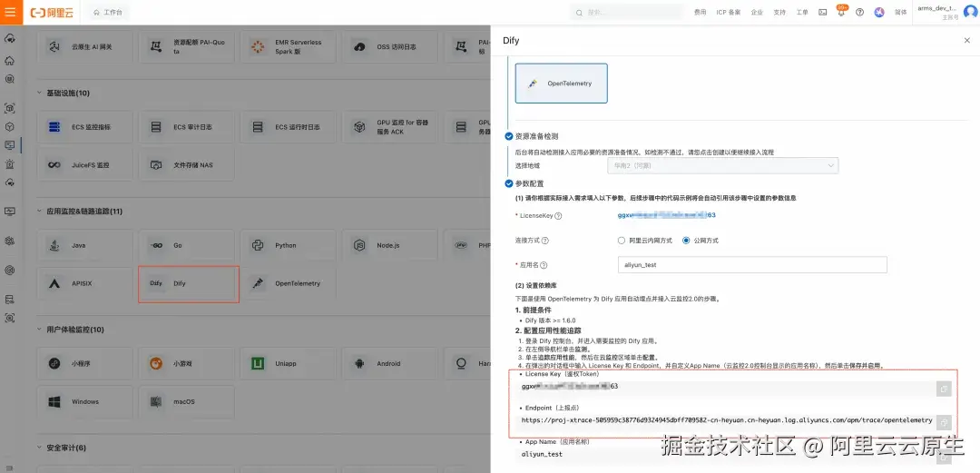980x473 pixels.
Task: Open the JuiceFS 监控 card
Action: pos(85,165)
